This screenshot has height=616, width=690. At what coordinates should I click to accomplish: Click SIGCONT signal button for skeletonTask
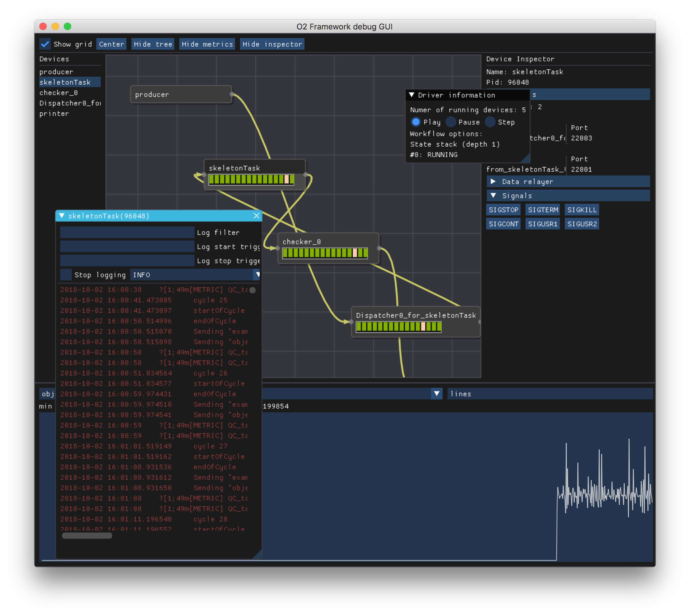click(503, 224)
